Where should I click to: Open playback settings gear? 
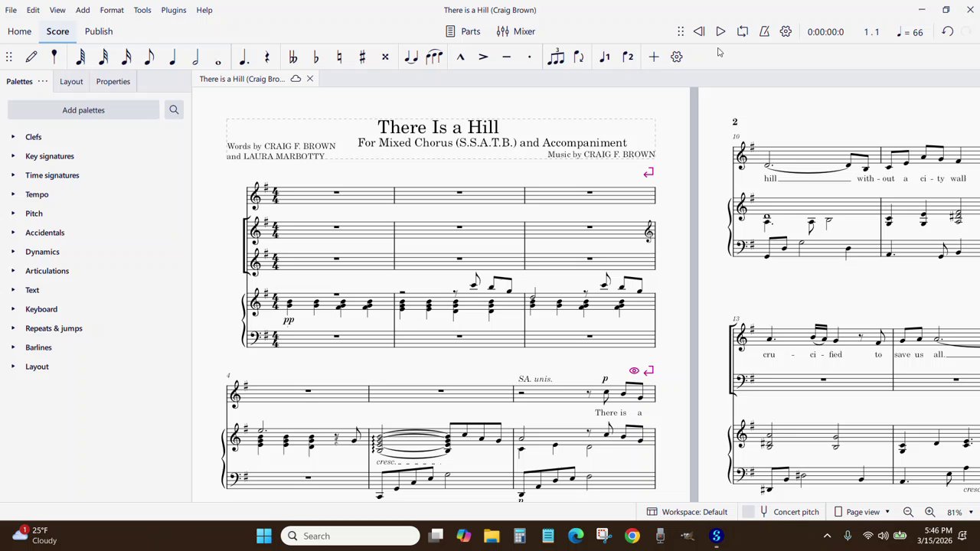[x=786, y=31]
